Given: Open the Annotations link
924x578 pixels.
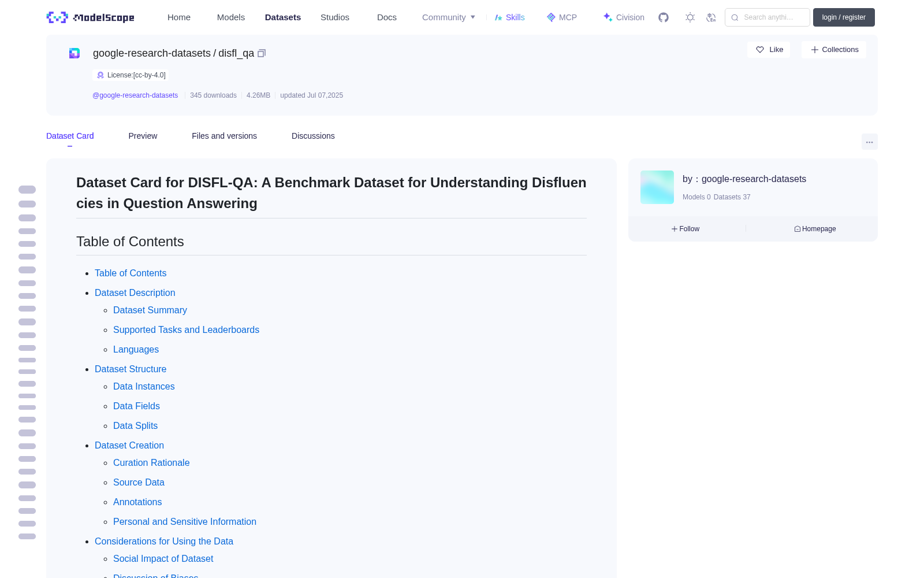Looking at the screenshot, I should pyautogui.click(x=137, y=502).
